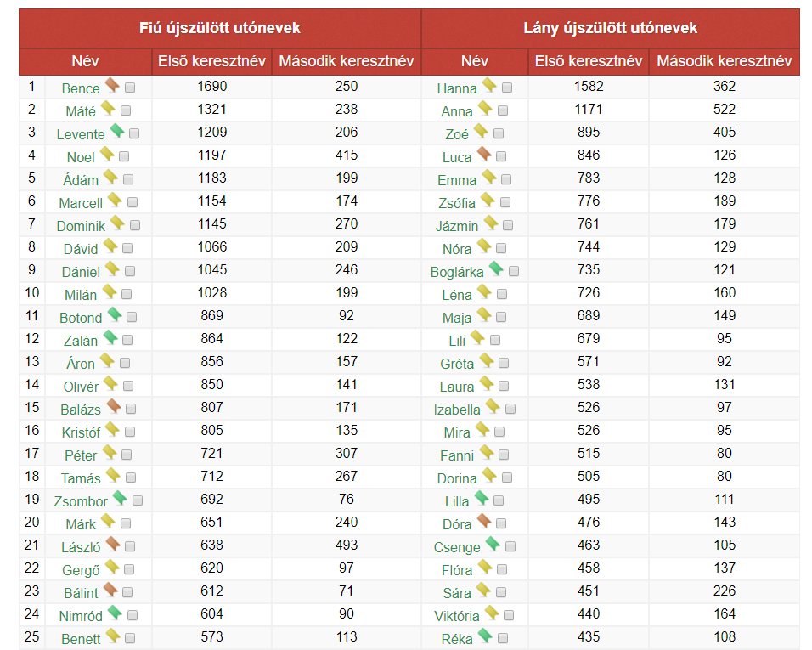Click the name Noel
This screenshot has width=812, height=650.
[81, 157]
